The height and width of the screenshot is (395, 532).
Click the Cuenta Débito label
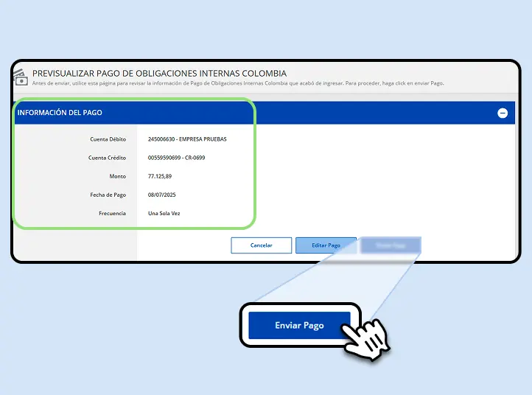click(x=108, y=139)
